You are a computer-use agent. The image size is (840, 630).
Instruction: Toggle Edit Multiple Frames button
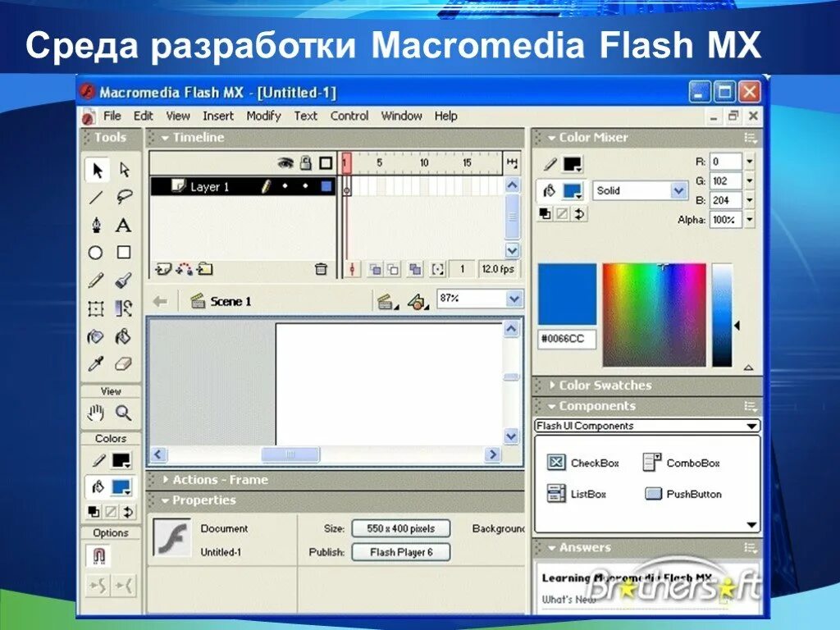tap(414, 269)
